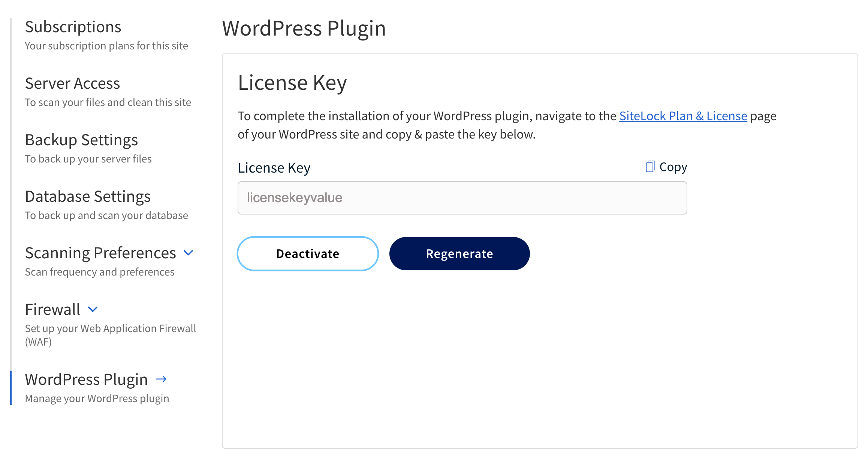Select the Firewall sidebar item
This screenshot has width=868, height=465.
[x=52, y=310]
